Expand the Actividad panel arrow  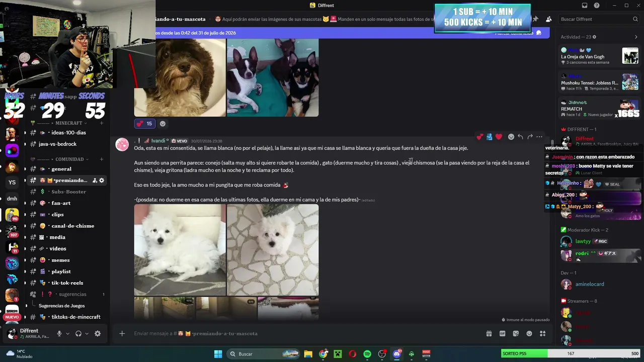point(636,37)
